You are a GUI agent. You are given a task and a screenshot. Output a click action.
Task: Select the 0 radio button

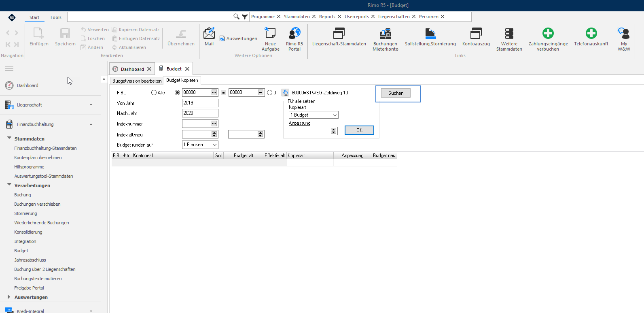(269, 93)
